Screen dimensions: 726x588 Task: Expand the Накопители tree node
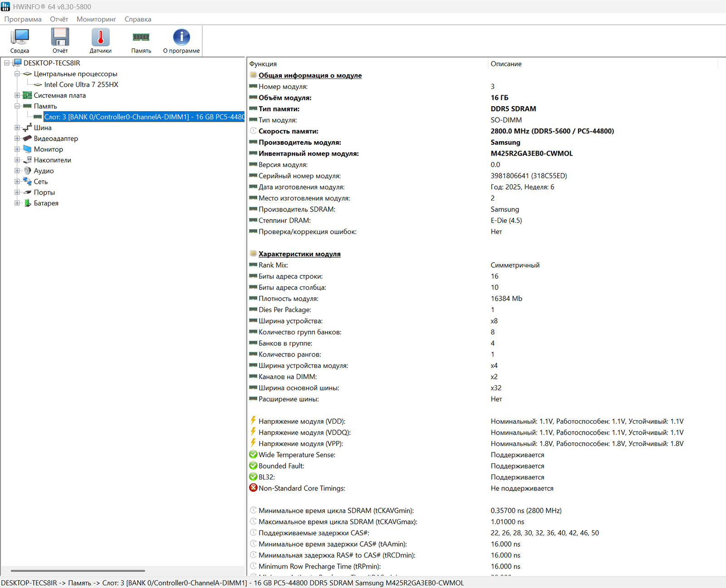click(17, 160)
